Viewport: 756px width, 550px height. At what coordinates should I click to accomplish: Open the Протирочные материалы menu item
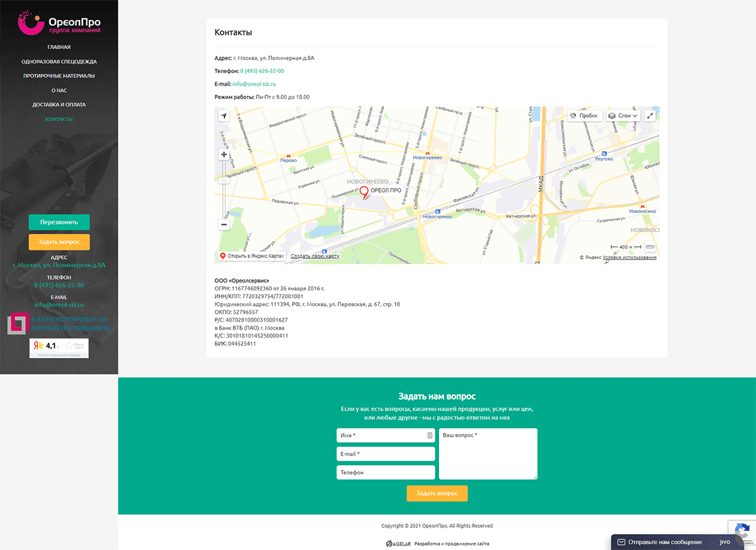[x=59, y=76]
